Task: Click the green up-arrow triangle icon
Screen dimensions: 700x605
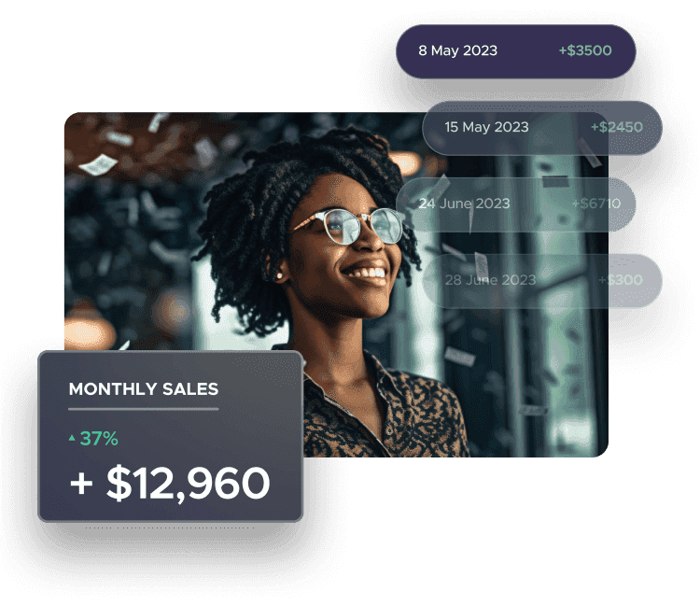Action: pos(72,438)
